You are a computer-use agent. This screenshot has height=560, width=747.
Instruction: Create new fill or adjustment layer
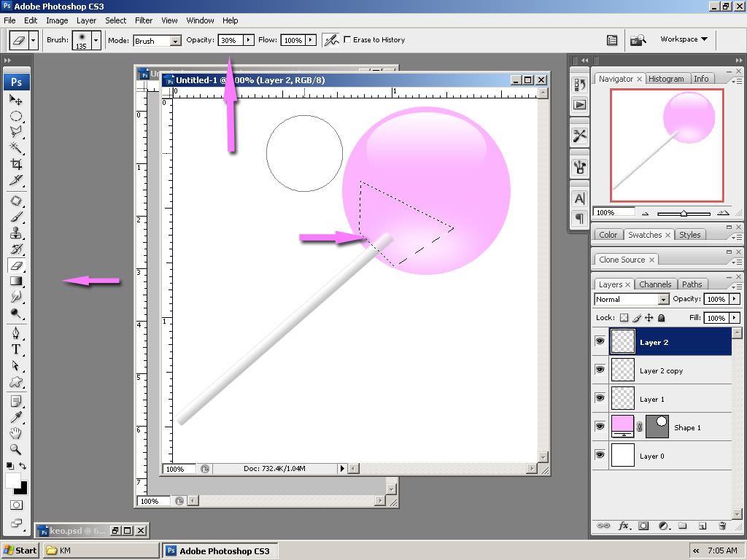click(662, 526)
